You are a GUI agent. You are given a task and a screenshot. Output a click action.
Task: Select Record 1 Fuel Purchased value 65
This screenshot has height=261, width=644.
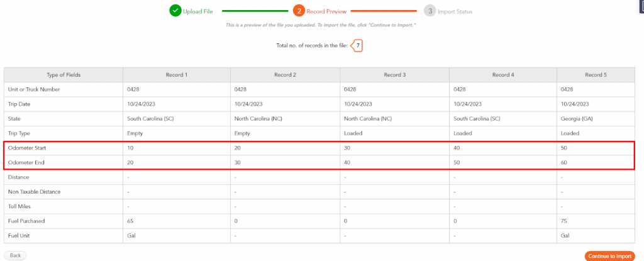(x=177, y=221)
